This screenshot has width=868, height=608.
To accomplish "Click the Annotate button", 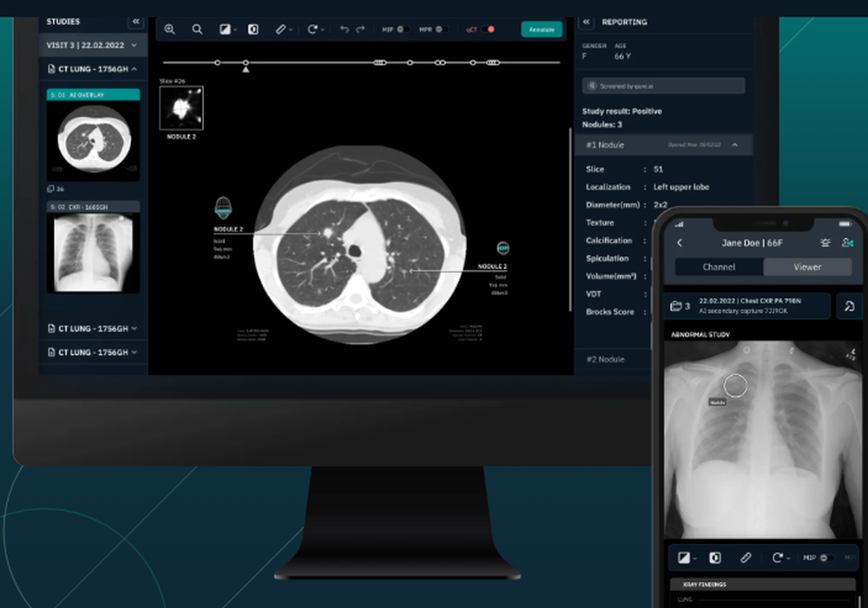I will point(542,29).
